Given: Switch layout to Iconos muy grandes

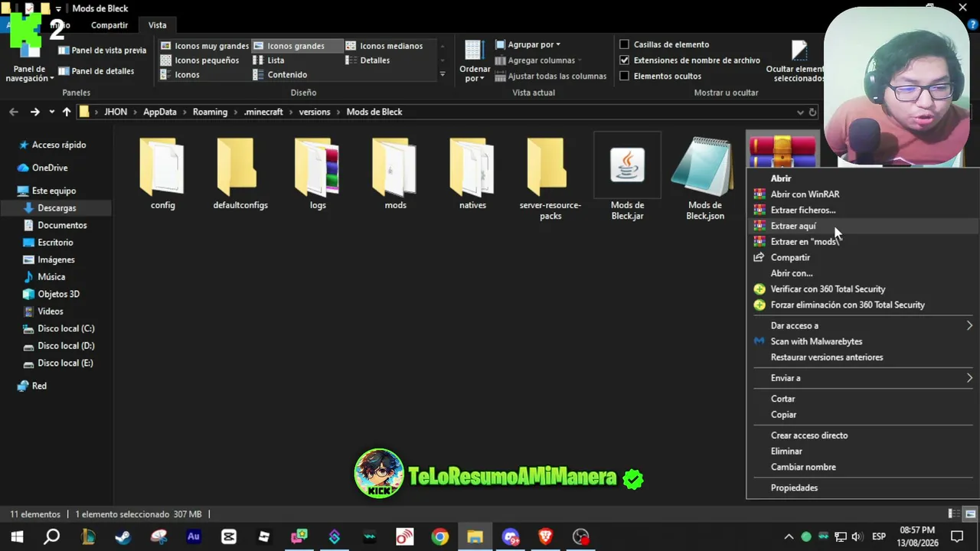Looking at the screenshot, I should 204,46.
